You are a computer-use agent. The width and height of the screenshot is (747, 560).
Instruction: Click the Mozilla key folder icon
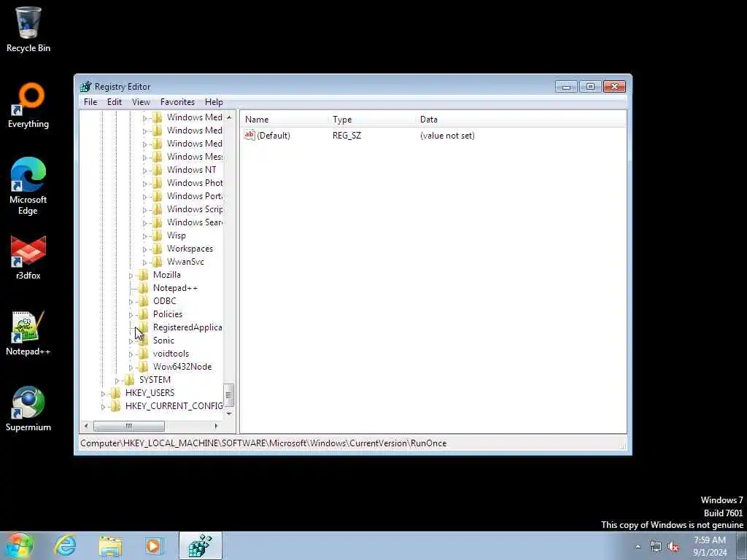(144, 275)
